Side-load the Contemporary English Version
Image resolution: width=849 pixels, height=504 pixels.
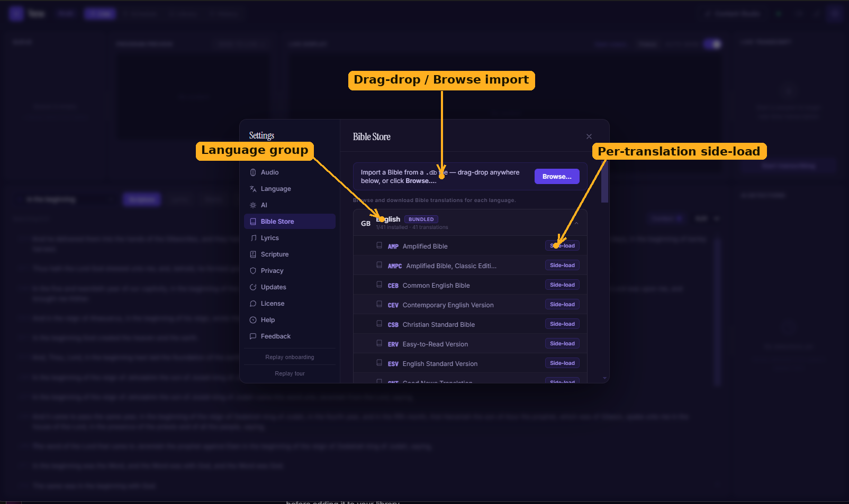click(x=562, y=305)
